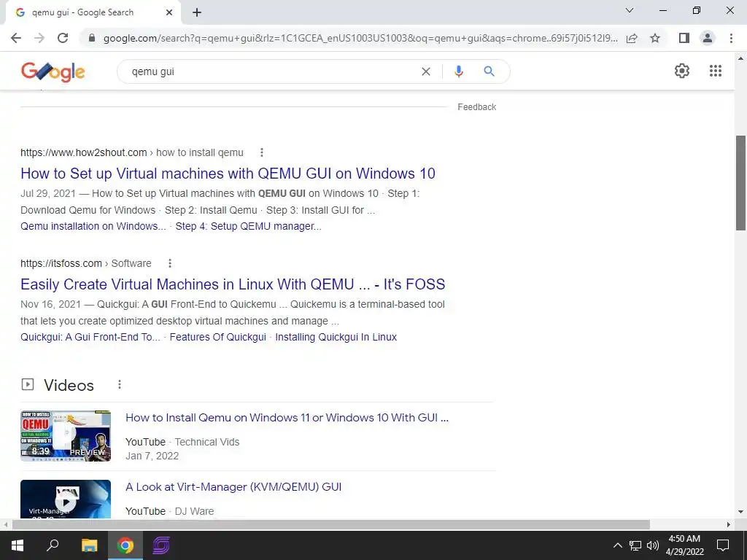Start voice search with the microphone
Screen dimensions: 747x560
point(458,71)
